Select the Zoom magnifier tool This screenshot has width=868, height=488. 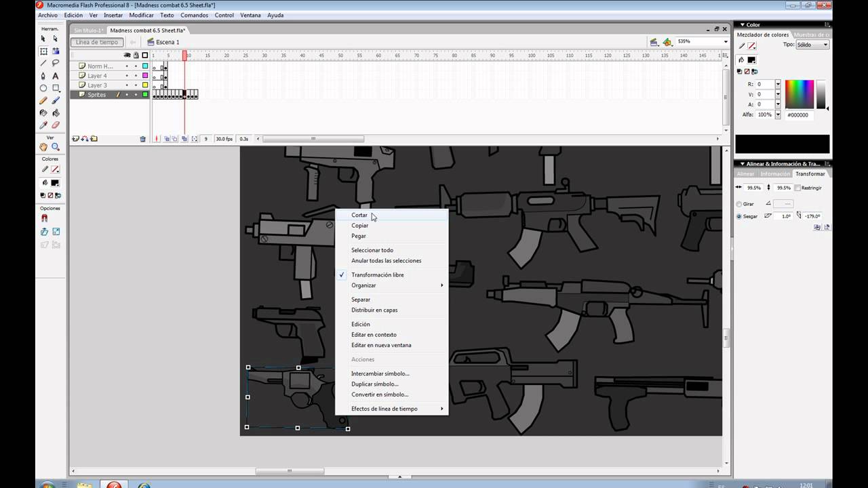pyautogui.click(x=56, y=147)
